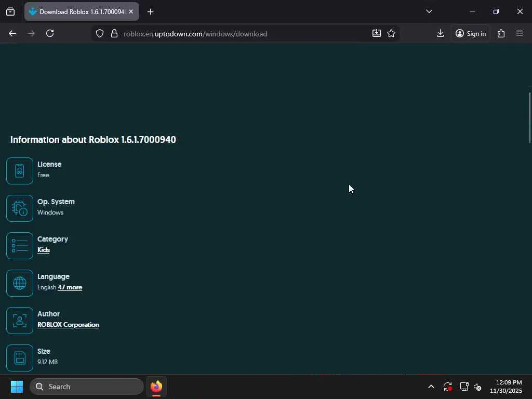Open the Firefox View tab list icon

pos(10,11)
